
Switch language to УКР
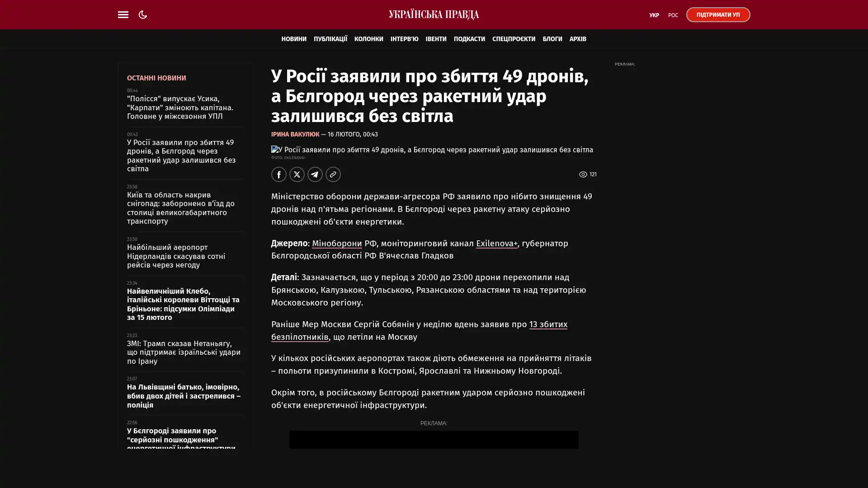(x=654, y=15)
